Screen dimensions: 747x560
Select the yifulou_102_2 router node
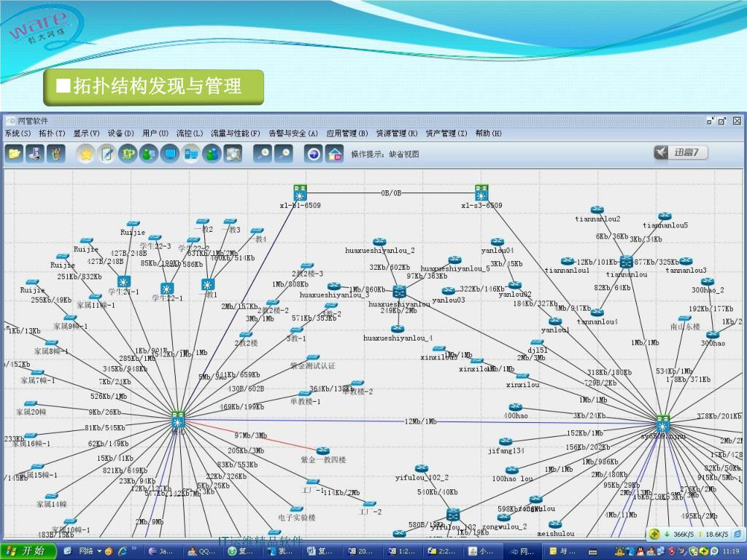(x=422, y=469)
